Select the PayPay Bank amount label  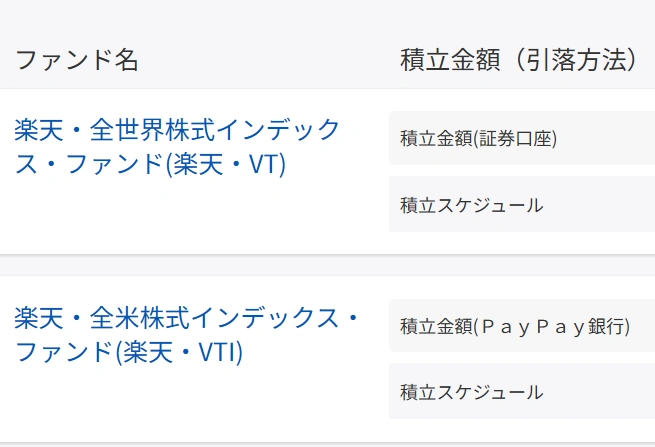(514, 326)
